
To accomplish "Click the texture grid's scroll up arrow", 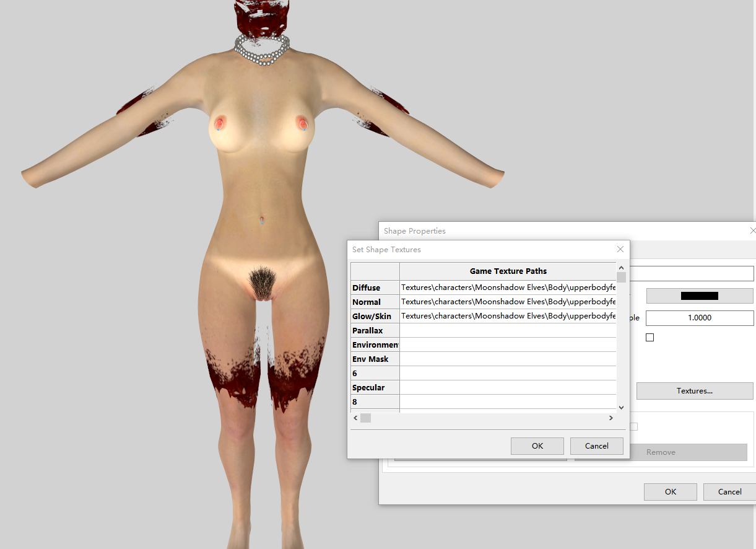I will [x=622, y=267].
